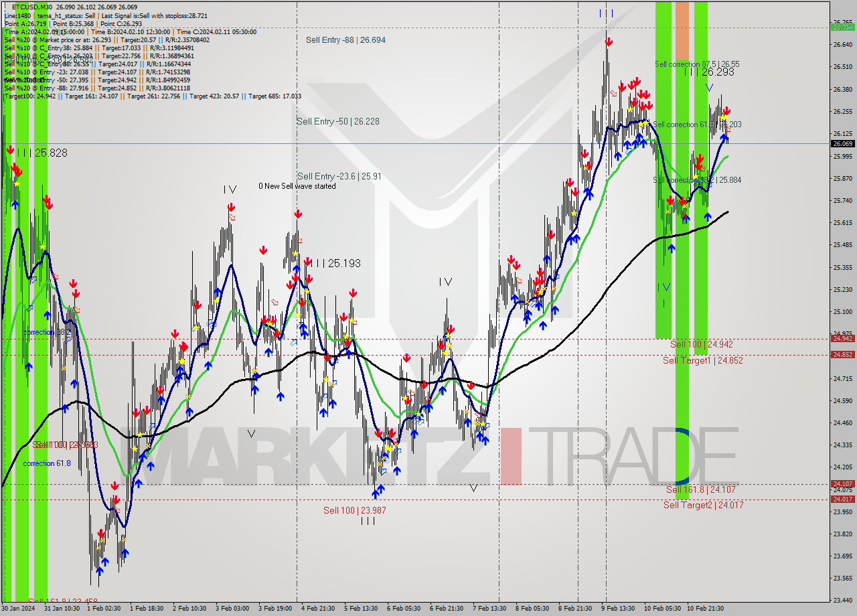
Task: Click the '10 Feb 21:30' time label
Action: pos(704,609)
